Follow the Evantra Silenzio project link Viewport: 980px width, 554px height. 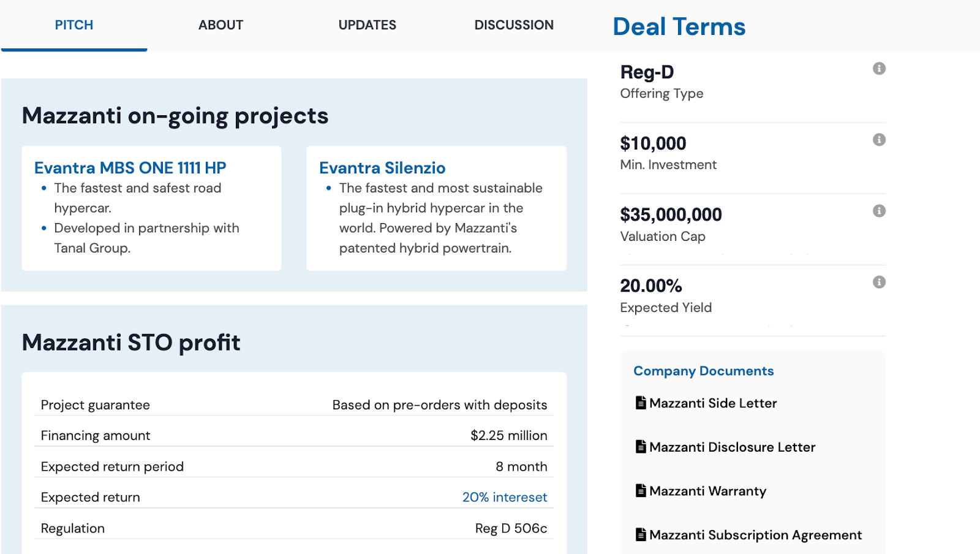(382, 168)
